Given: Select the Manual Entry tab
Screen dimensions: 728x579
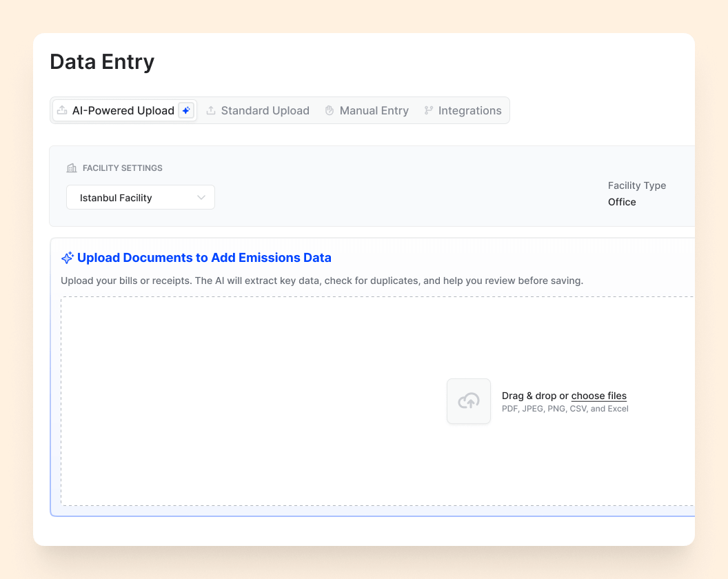Looking at the screenshot, I should [374, 110].
